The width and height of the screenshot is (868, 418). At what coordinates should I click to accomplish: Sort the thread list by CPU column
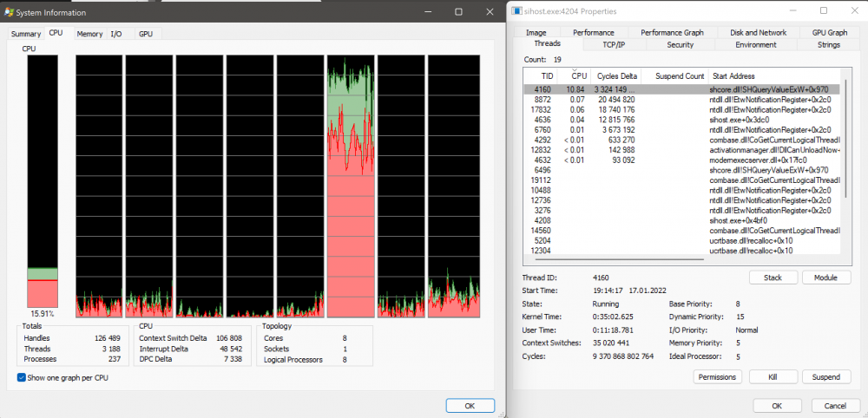pyautogui.click(x=579, y=76)
